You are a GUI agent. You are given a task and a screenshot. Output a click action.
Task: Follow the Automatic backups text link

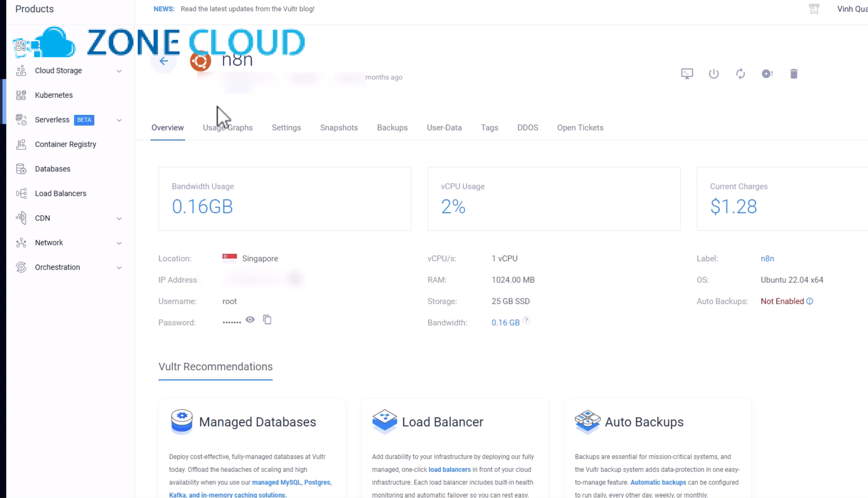[658, 482]
